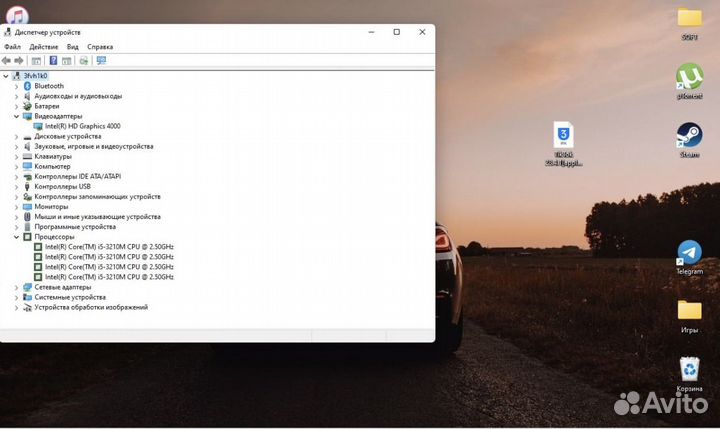Select Программные устройства row

click(x=75, y=227)
